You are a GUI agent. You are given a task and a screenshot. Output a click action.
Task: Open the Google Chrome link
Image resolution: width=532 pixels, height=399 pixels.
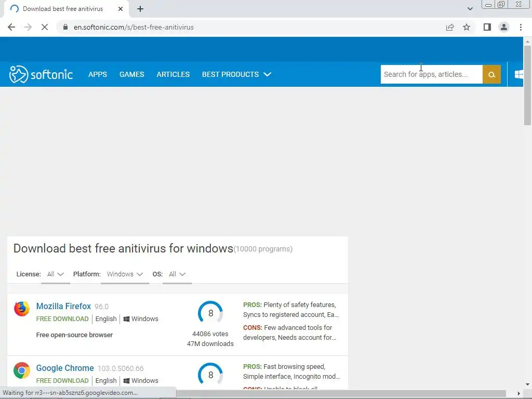[65, 368]
